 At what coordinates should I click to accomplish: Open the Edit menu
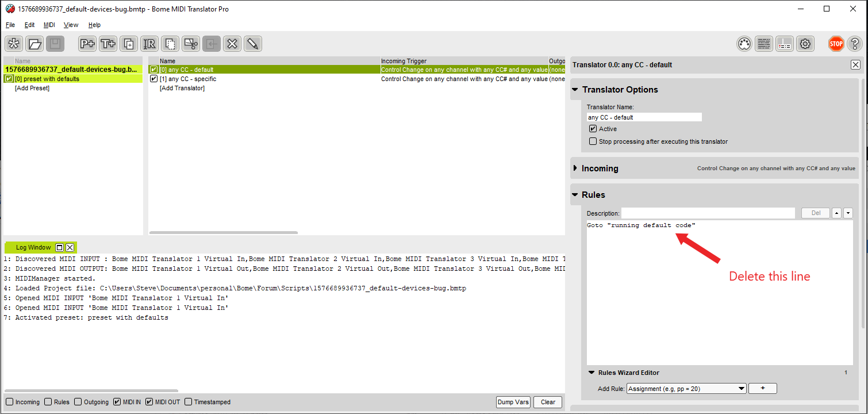click(29, 25)
